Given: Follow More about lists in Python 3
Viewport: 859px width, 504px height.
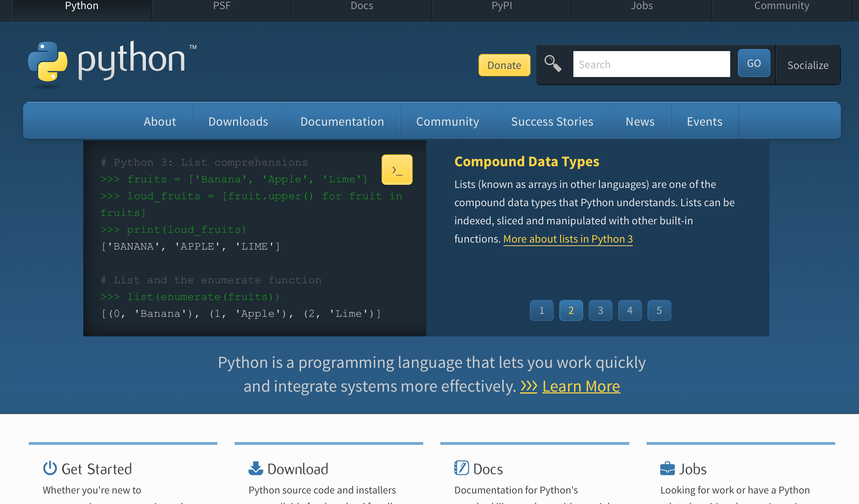Looking at the screenshot, I should (568, 239).
